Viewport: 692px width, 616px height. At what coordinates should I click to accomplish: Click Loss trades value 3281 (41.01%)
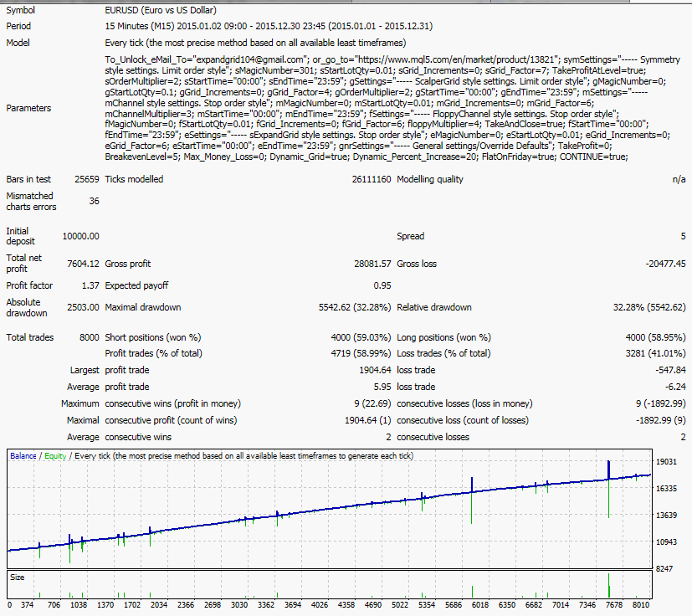(x=656, y=353)
